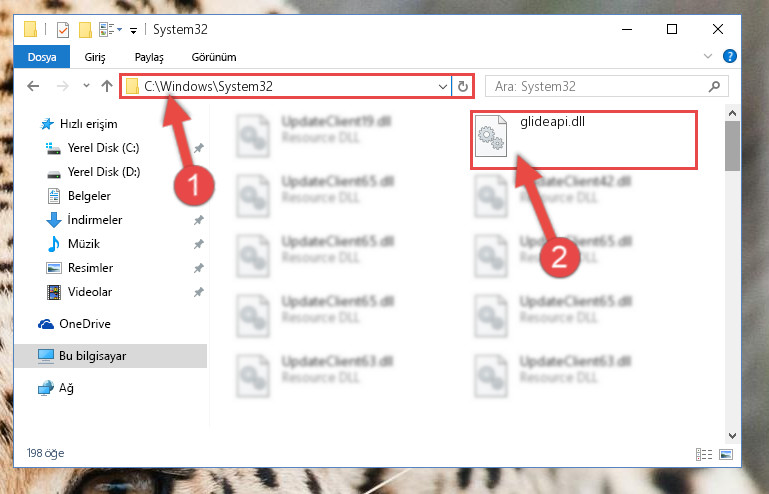This screenshot has height=494, width=769.
Task: Open the Dosya menu tab
Action: [x=42, y=57]
